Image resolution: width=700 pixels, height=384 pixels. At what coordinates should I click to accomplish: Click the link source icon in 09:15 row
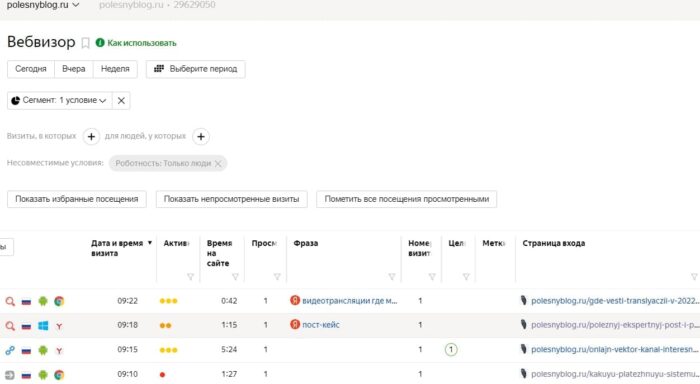click(10, 351)
